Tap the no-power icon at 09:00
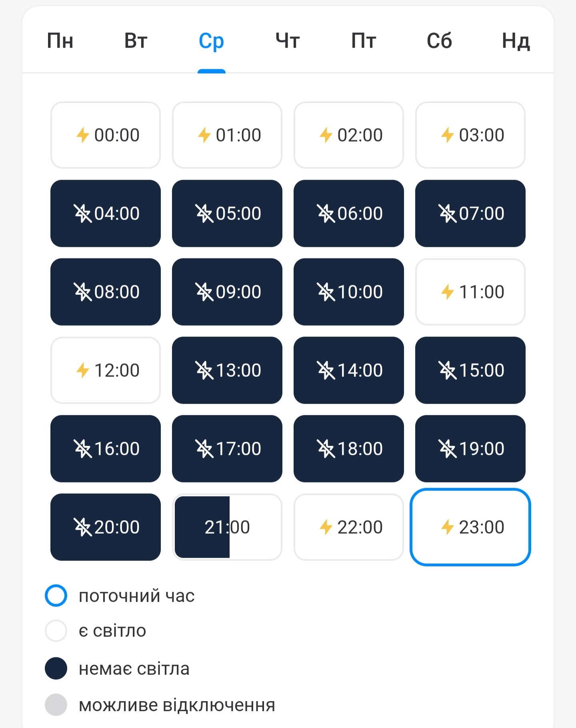The image size is (576, 728). point(204,292)
